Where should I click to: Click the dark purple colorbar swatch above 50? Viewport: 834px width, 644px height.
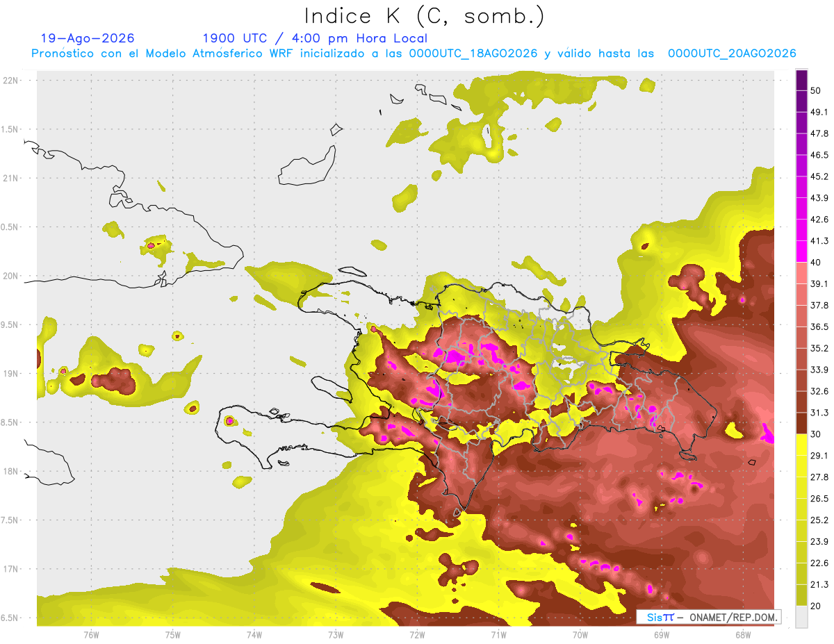801,80
